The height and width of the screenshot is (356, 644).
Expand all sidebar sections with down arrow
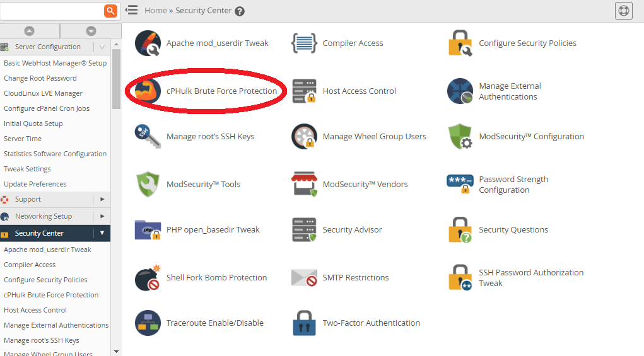click(91, 31)
